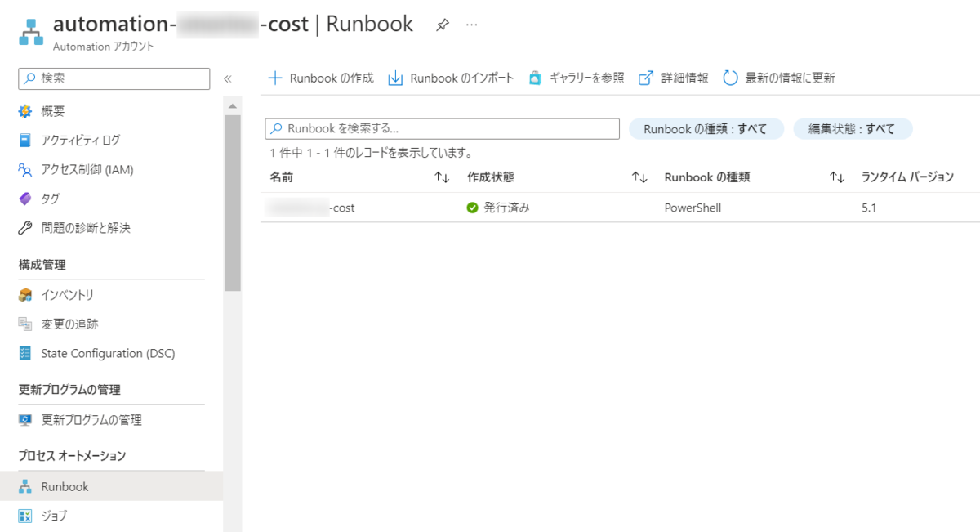Open the ellipsis menu next to pin
Viewport: 980px width, 532px height.
471,25
